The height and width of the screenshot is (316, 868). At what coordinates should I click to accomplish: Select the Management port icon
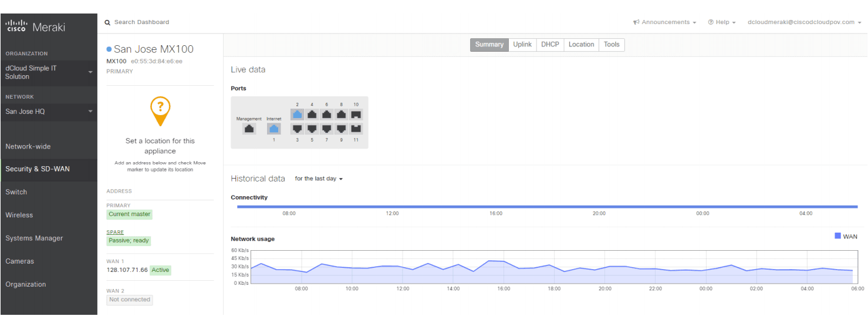click(249, 128)
